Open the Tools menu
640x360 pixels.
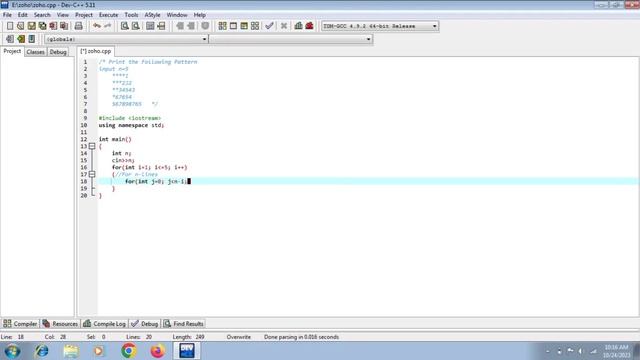[x=131, y=15]
